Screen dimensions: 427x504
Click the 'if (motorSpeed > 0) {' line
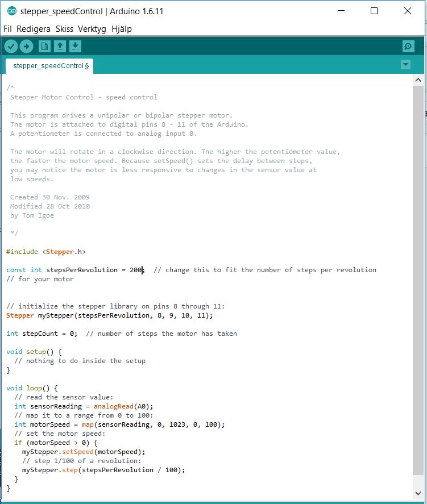56,443
